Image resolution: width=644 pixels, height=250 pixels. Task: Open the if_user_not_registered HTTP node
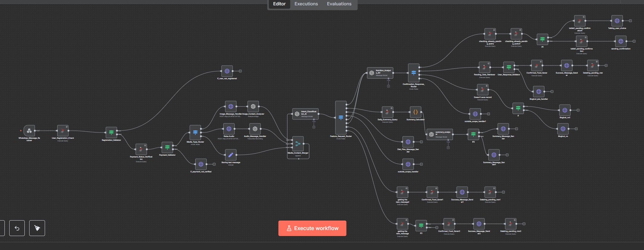(x=227, y=71)
